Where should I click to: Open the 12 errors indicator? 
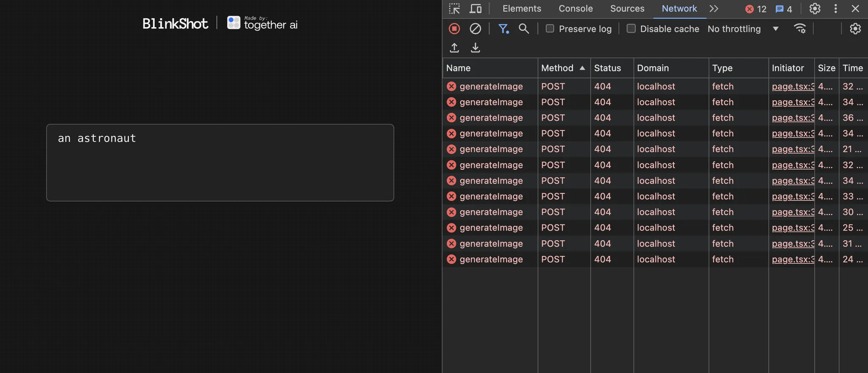click(756, 9)
